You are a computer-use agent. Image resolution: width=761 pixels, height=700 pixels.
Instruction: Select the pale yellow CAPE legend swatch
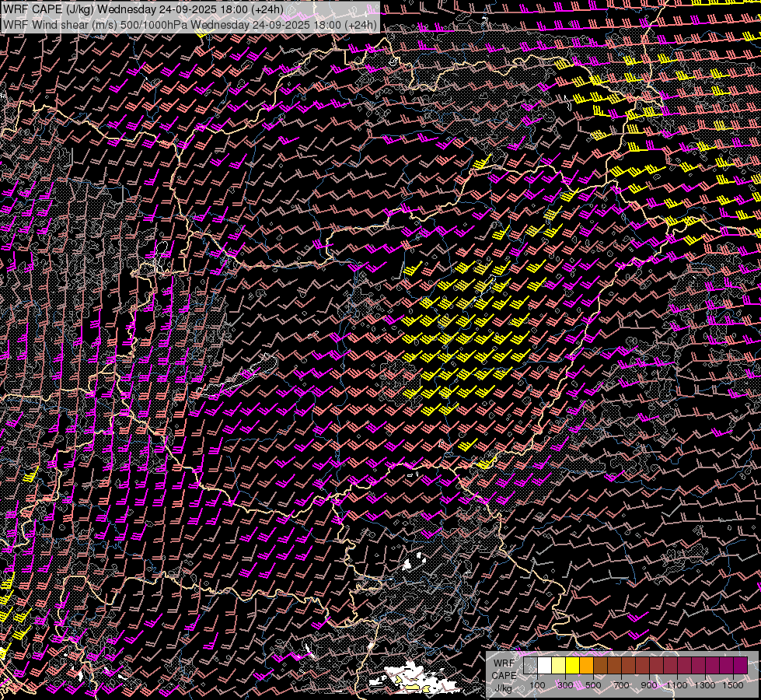pyautogui.click(x=558, y=666)
